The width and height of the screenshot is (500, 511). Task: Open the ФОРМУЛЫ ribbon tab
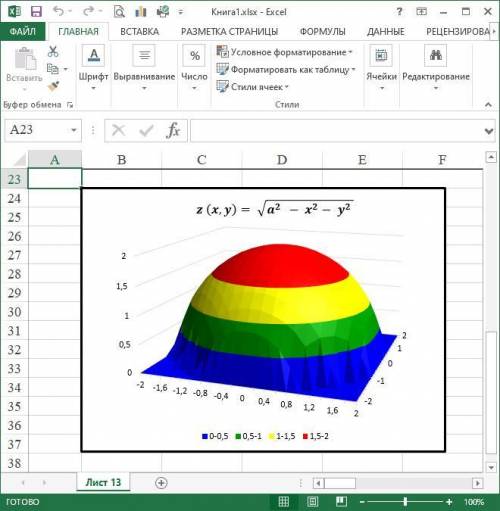point(322,32)
